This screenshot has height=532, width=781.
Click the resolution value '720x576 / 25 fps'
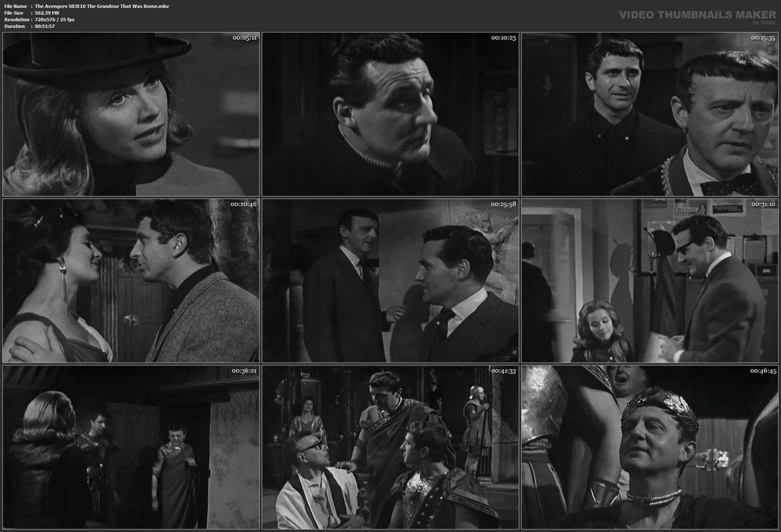pyautogui.click(x=55, y=19)
